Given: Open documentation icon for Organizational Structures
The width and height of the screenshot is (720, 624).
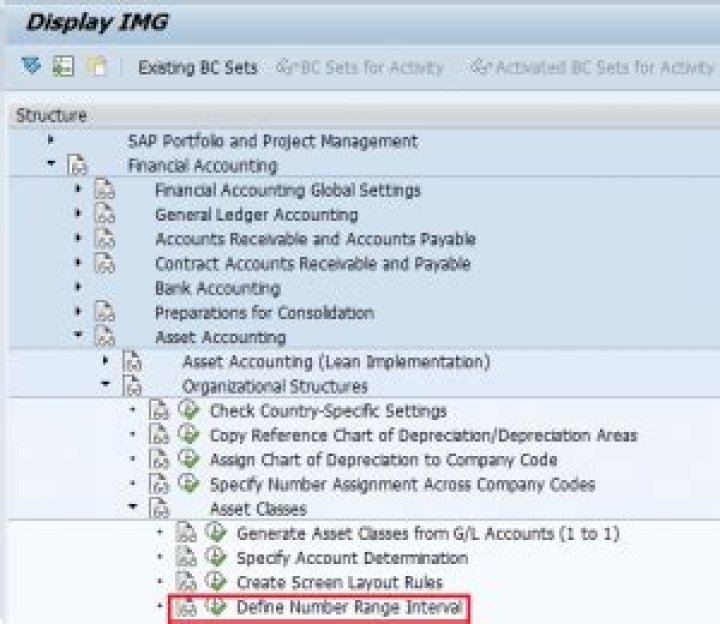Looking at the screenshot, I should tap(132, 386).
